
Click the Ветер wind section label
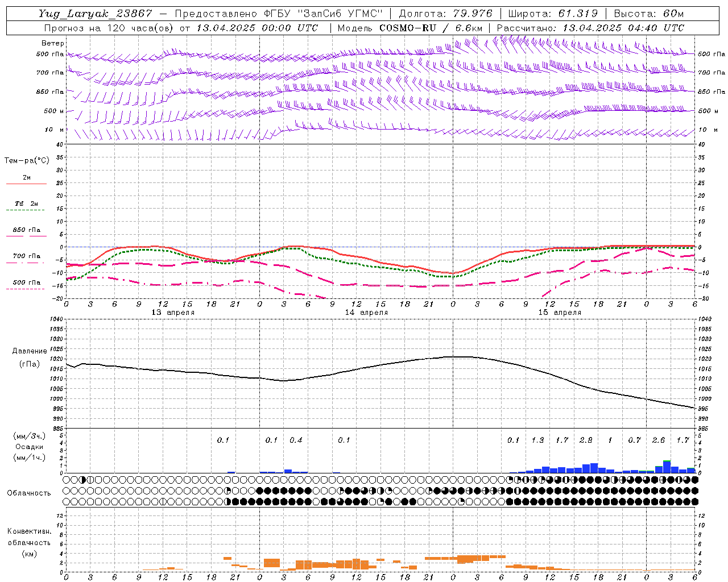click(x=53, y=43)
